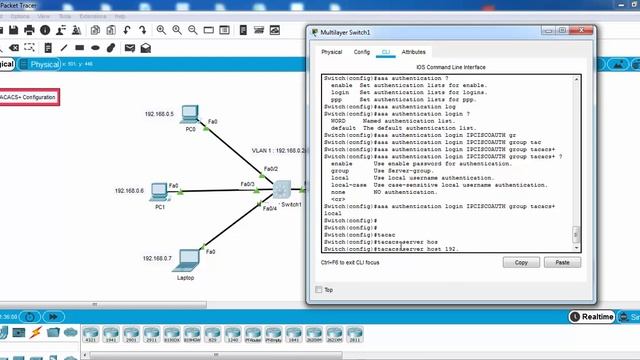
Task: Open the custom devices dialog icon
Action: click(x=224, y=30)
